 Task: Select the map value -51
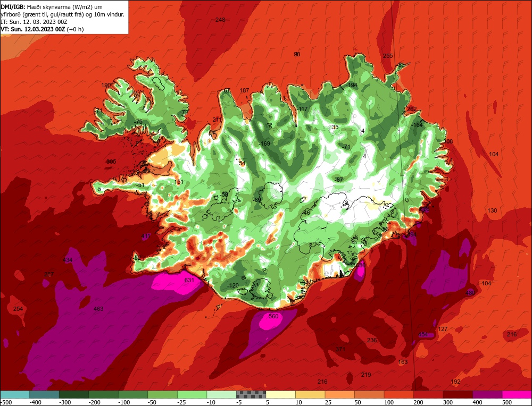tap(140, 185)
